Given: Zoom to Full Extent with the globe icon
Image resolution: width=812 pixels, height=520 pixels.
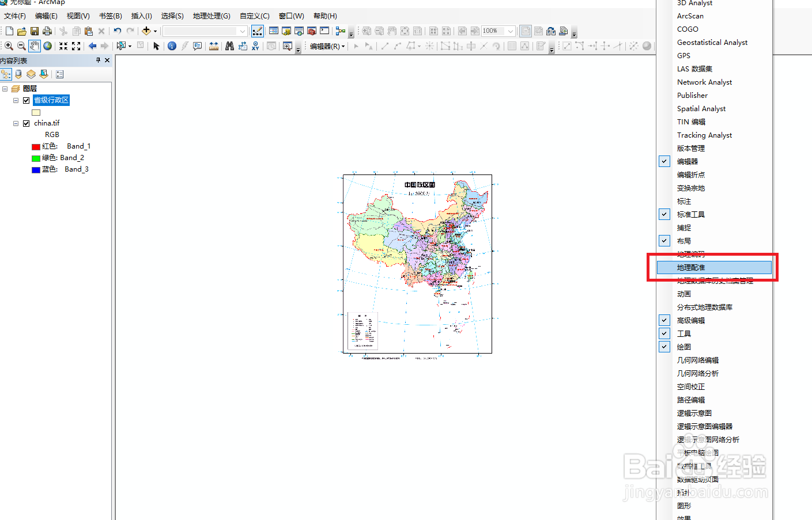Looking at the screenshot, I should point(48,45).
